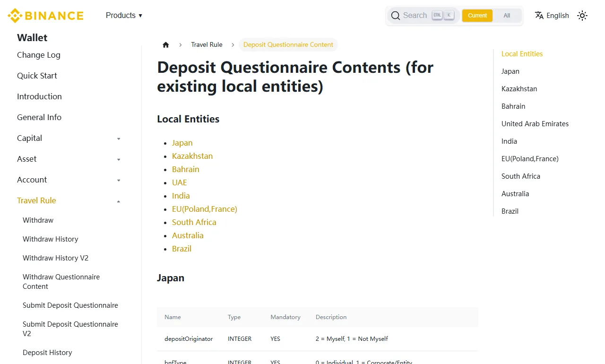Click the Kazakhstan link in Local Entities list
Viewport: 605px width, 364px height.
click(192, 156)
